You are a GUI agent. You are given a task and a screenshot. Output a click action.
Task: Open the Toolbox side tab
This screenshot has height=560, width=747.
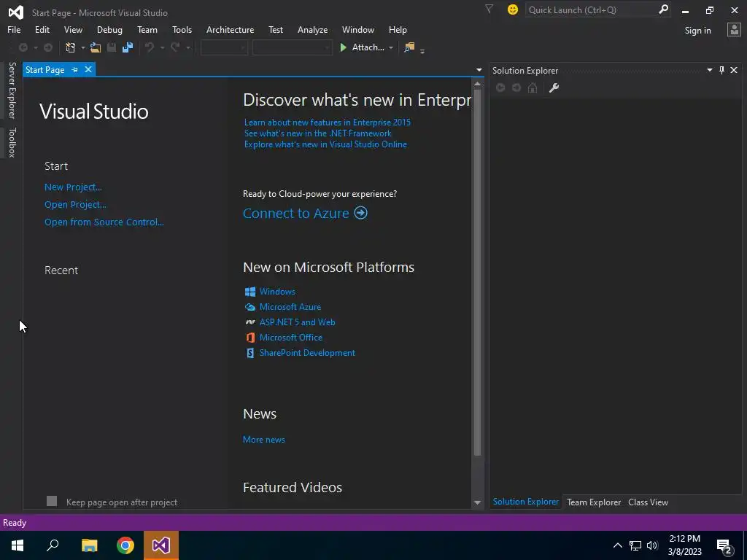12,142
